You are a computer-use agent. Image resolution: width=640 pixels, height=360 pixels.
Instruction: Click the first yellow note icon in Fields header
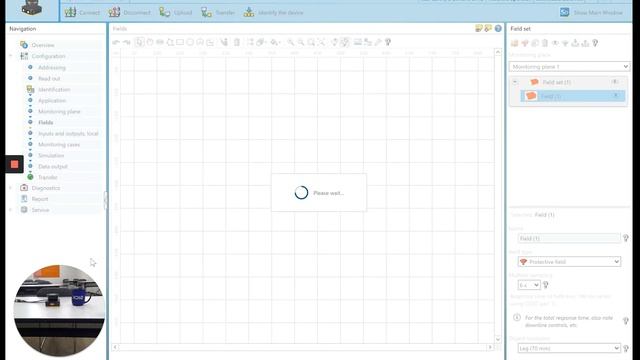(x=479, y=29)
